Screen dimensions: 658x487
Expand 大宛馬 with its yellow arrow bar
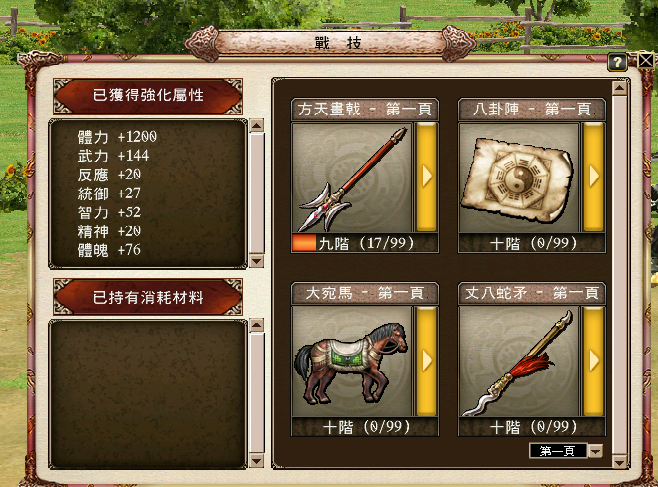(x=426, y=361)
